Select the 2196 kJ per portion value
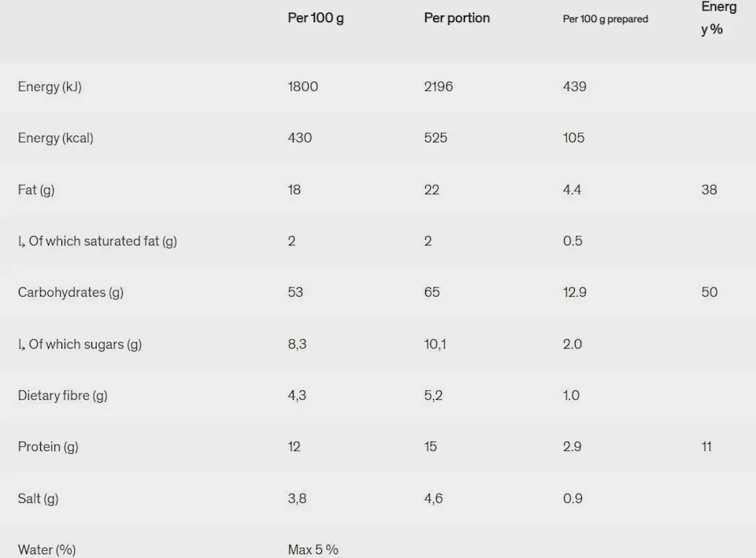 (439, 87)
